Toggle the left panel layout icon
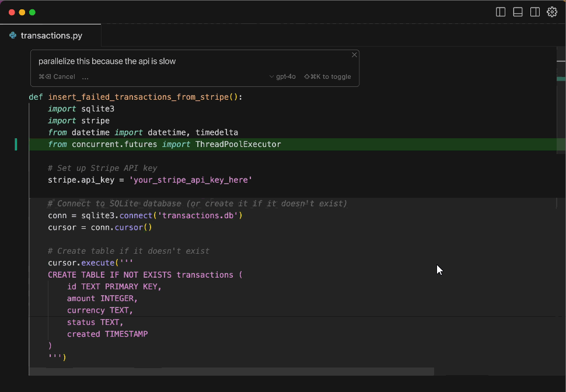This screenshot has height=392, width=566. tap(500, 12)
